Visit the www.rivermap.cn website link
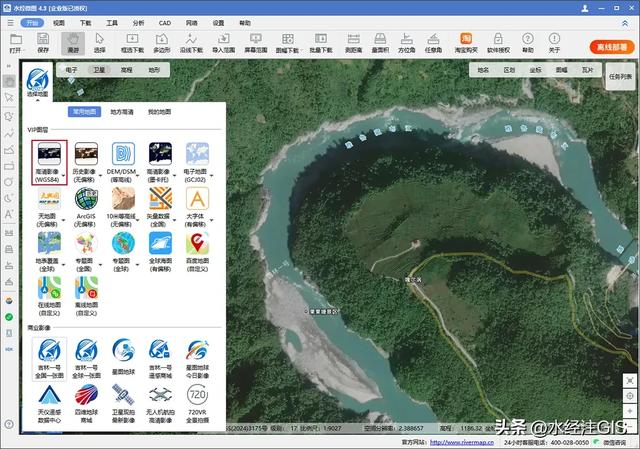This screenshot has width=640, height=449. pos(462,442)
